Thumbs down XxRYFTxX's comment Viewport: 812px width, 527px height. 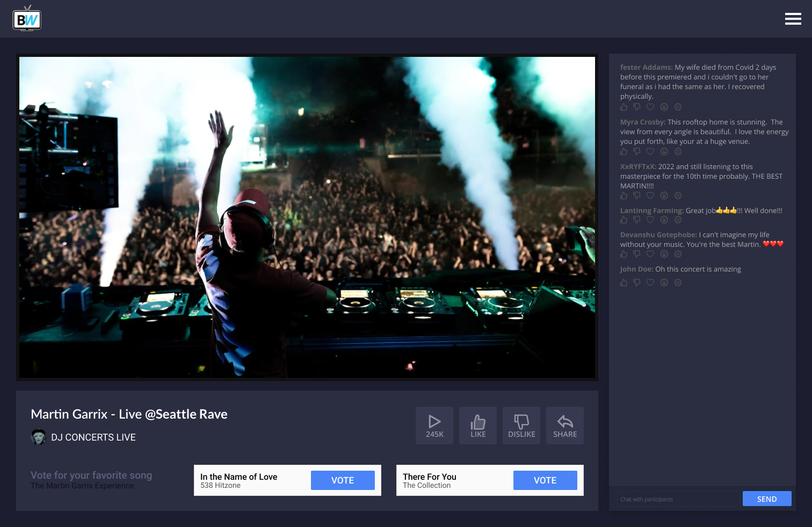(x=637, y=195)
